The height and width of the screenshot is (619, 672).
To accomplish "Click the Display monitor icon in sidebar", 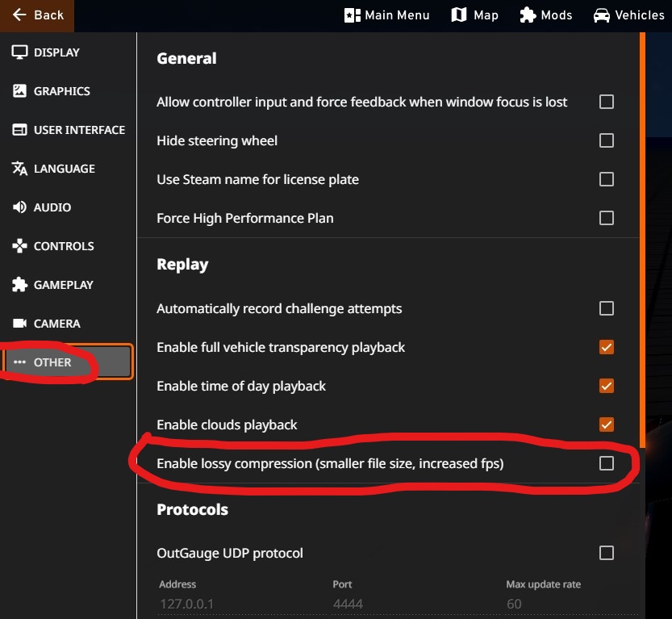I will coord(19,52).
